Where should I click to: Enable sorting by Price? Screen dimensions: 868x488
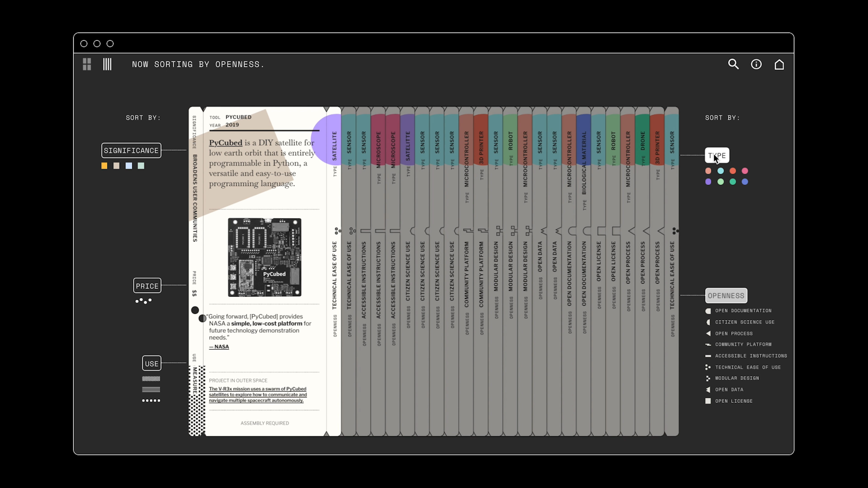pos(147,286)
